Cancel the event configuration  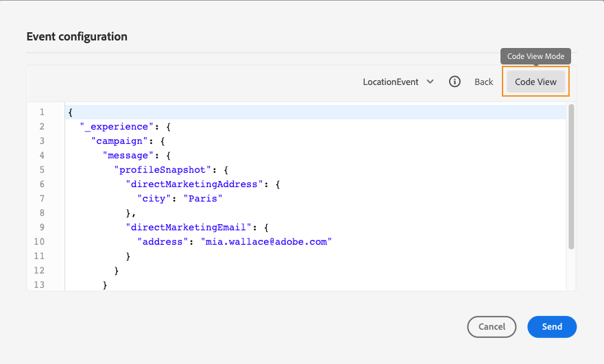tap(492, 327)
